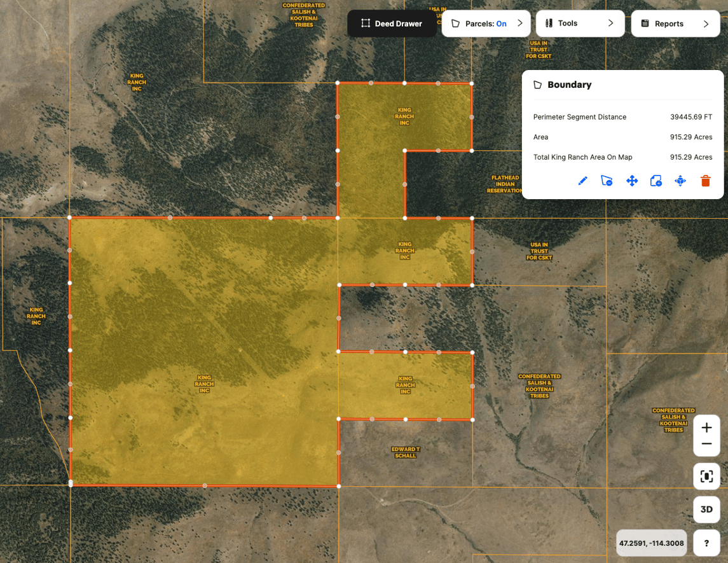The height and width of the screenshot is (563, 728).
Task: Select the Flathead Indian Reservation label
Action: click(x=504, y=184)
